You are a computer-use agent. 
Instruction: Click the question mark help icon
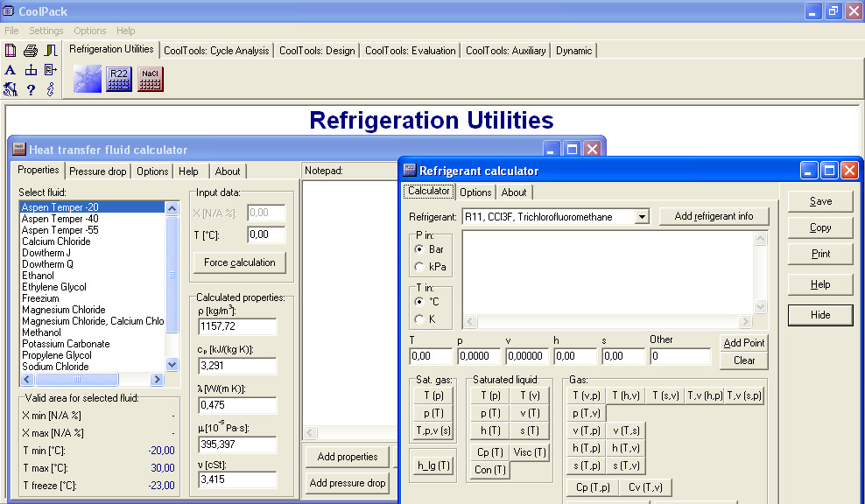coord(31,89)
